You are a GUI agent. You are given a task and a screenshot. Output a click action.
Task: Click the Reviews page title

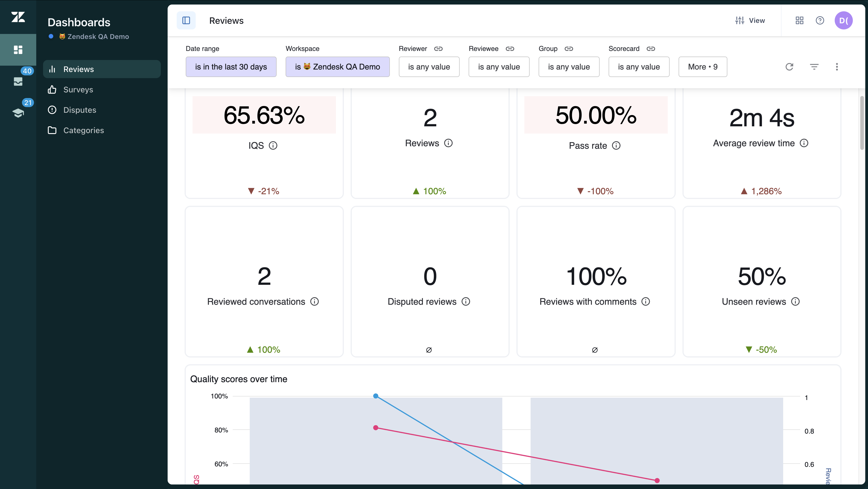pos(226,21)
